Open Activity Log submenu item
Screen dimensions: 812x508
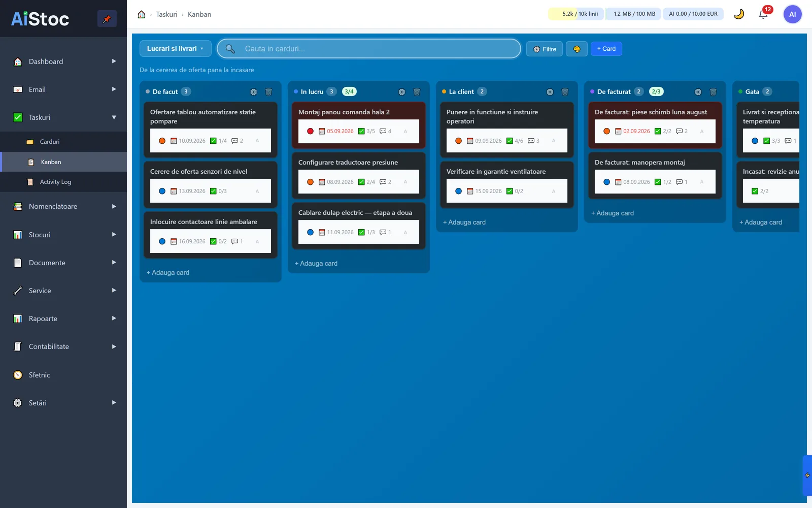point(63,182)
